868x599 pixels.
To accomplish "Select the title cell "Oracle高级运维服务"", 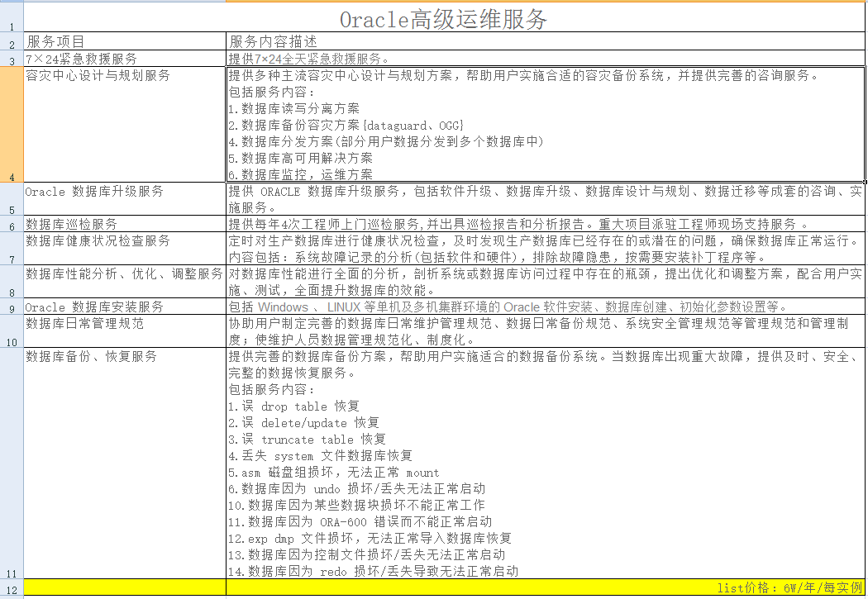I will pyautogui.click(x=444, y=17).
